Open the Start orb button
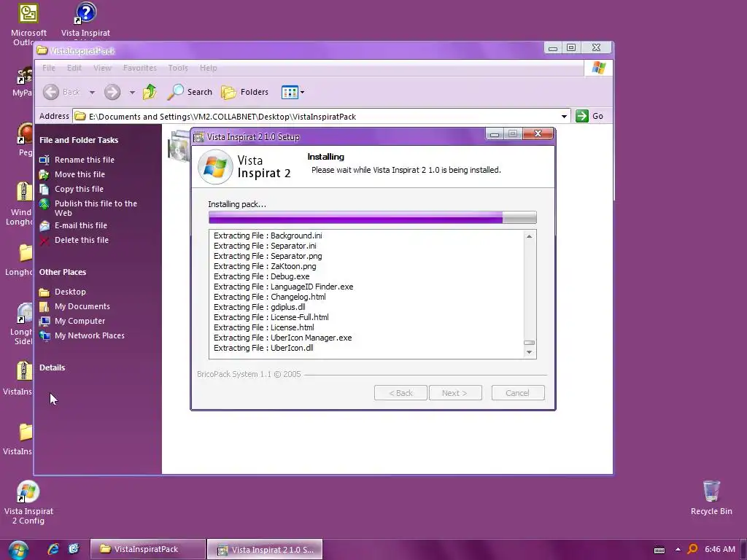The height and width of the screenshot is (560, 747). (18, 550)
